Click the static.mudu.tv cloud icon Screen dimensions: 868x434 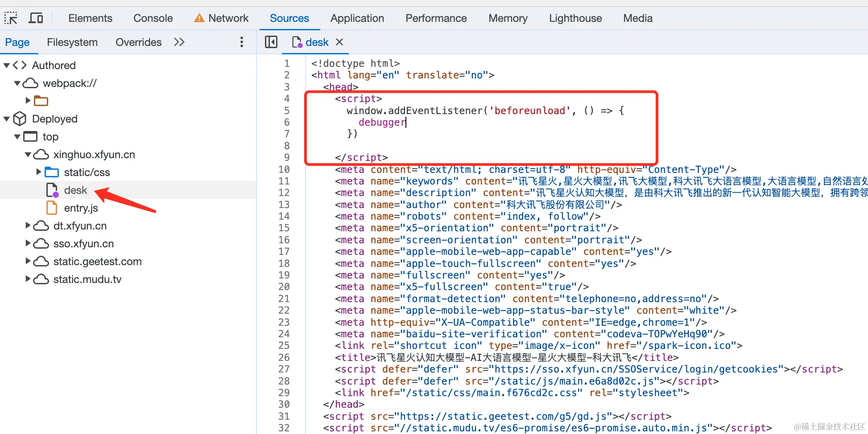point(41,279)
